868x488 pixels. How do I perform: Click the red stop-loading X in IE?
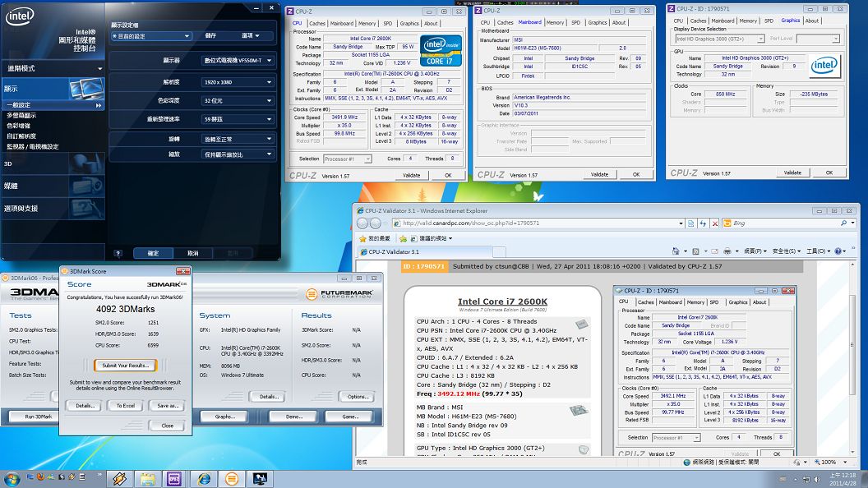[x=714, y=223]
